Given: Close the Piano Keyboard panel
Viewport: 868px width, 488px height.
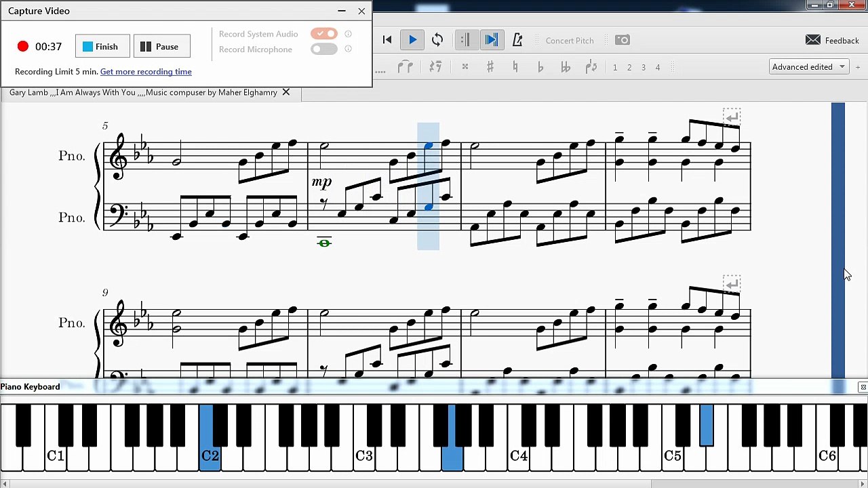Looking at the screenshot, I should click(x=863, y=387).
